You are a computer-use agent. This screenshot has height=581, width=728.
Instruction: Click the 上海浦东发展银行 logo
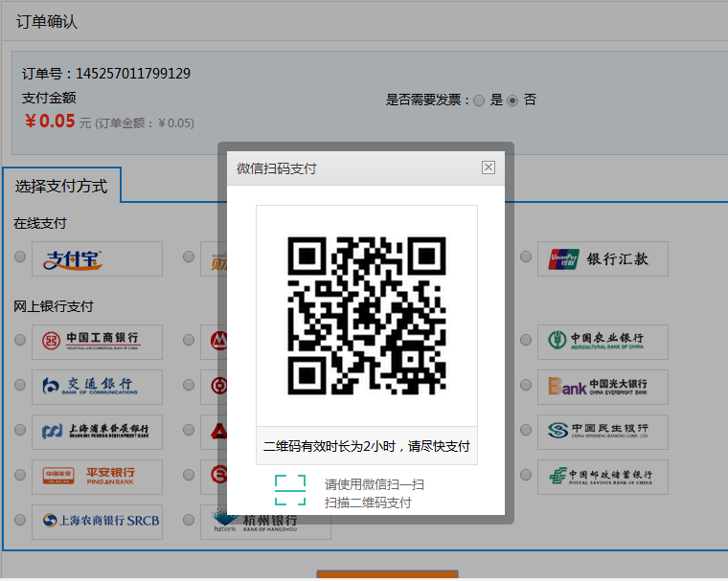click(x=97, y=431)
